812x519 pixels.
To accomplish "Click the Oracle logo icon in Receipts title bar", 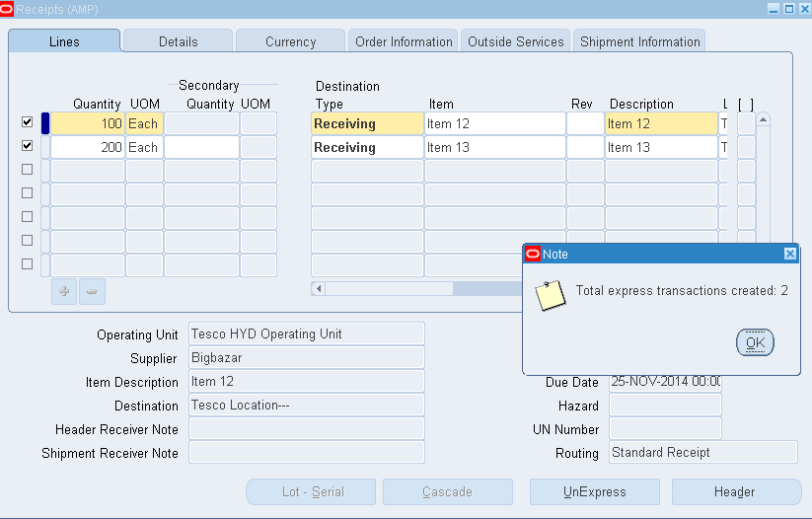I will (x=7, y=9).
